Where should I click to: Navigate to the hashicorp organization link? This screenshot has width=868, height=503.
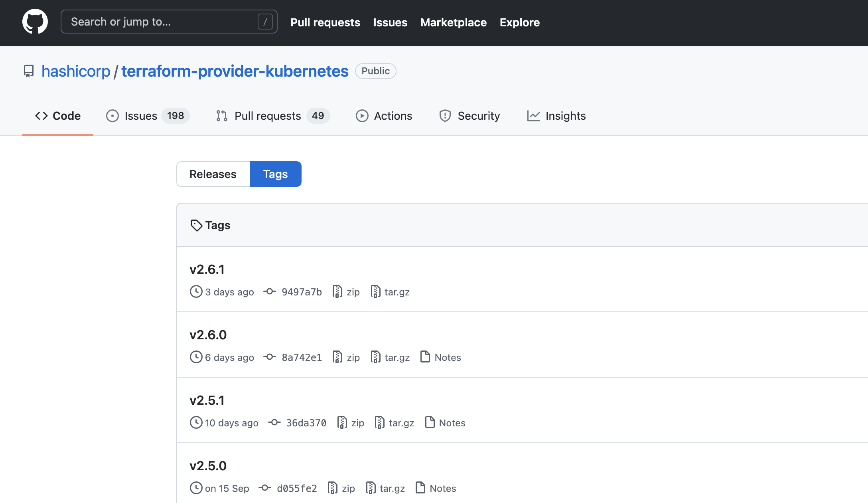click(76, 71)
